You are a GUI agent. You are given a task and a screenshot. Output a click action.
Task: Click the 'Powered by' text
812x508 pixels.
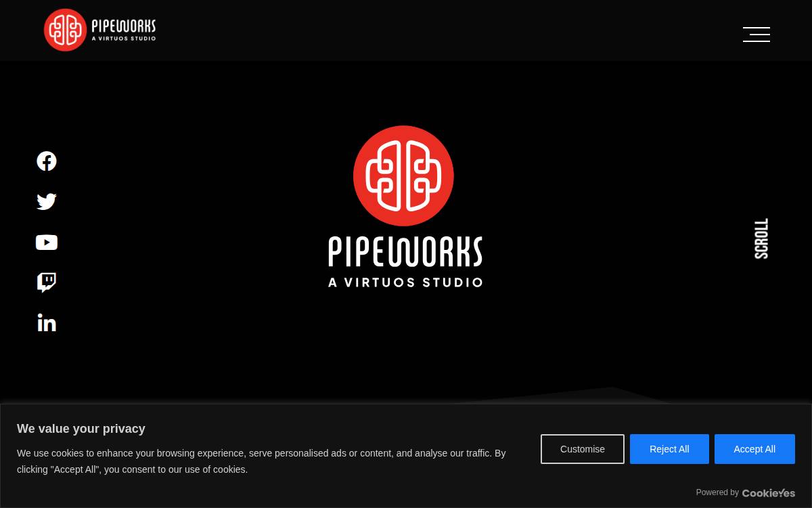(717, 492)
